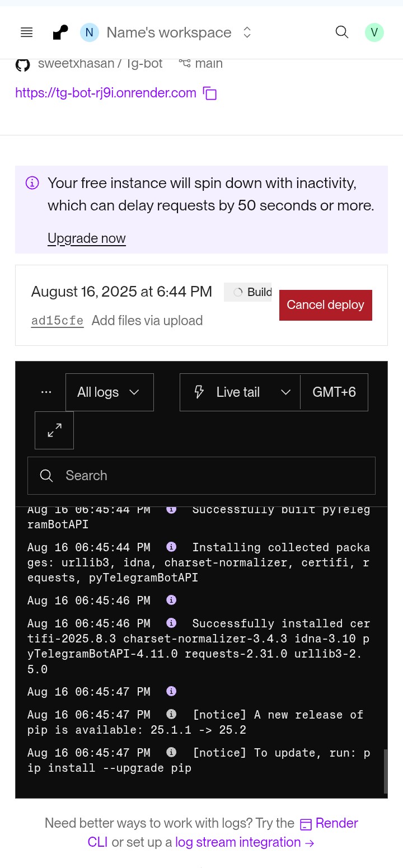403x868 pixels.
Task: Click the info icon in free instance banner
Action: [x=32, y=183]
